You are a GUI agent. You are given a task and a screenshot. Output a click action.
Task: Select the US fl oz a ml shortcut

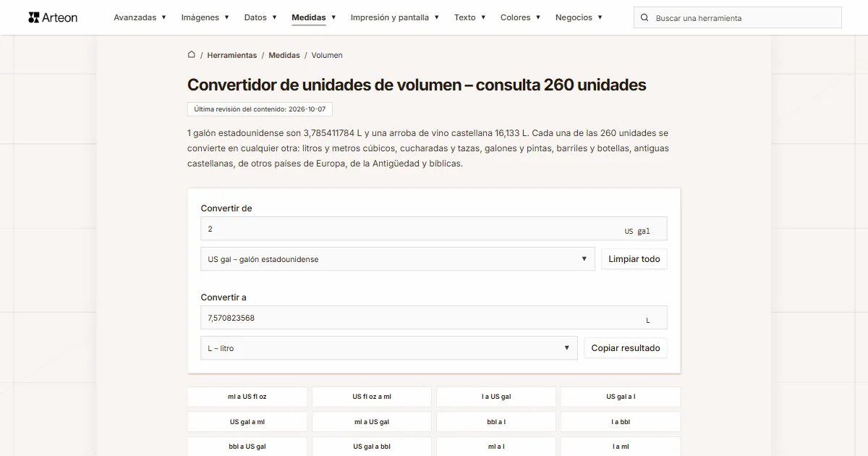(372, 397)
